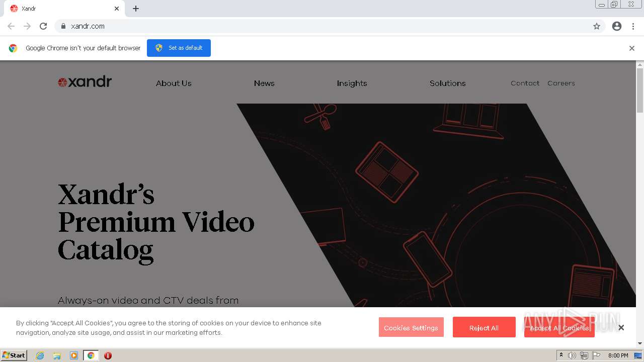Bookmark this page with the star icon
644x362 pixels.
597,26
